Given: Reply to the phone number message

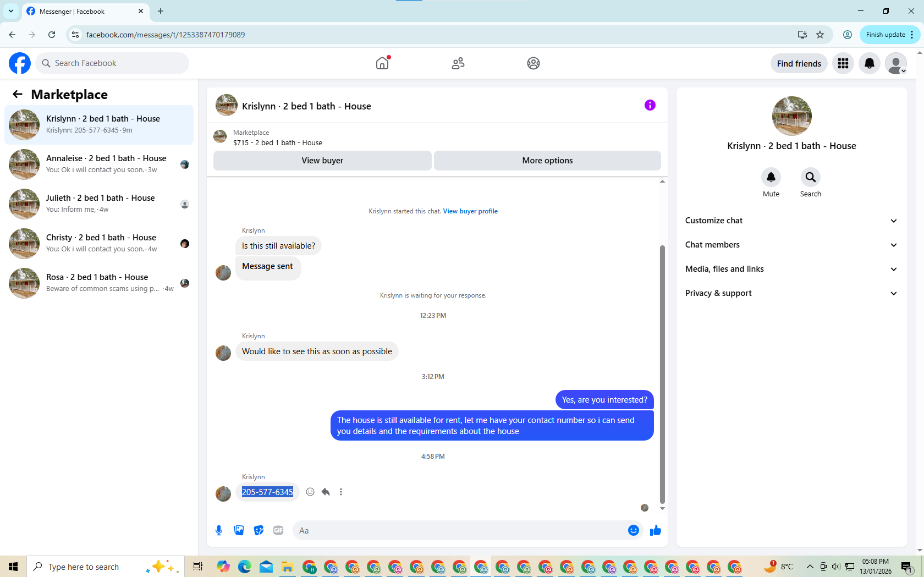Looking at the screenshot, I should (326, 492).
